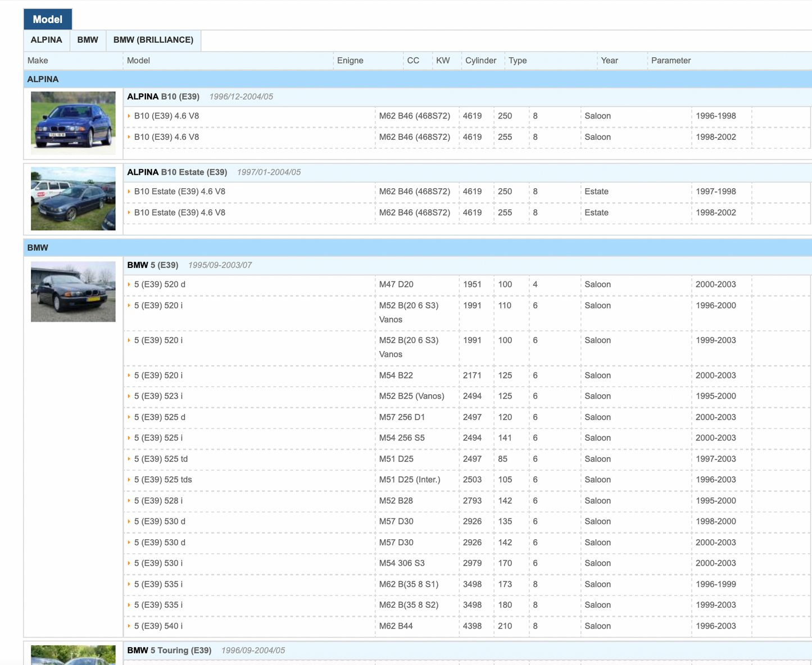Open the 5 (E39) 530 i model
Viewport: 812px width, 665px height.
pos(158,563)
